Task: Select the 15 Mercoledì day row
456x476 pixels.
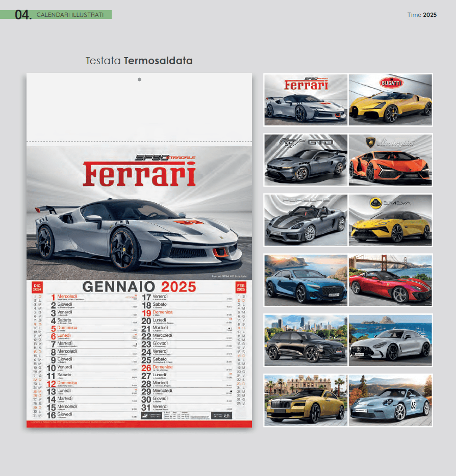Action: click(x=92, y=407)
